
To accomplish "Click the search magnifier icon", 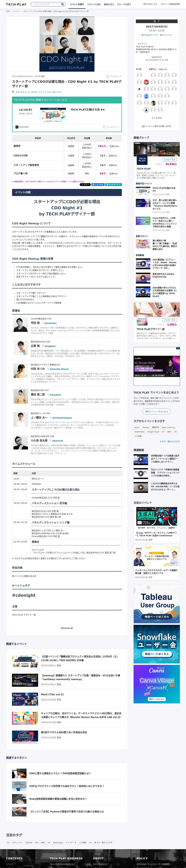I will click(x=62, y=4).
